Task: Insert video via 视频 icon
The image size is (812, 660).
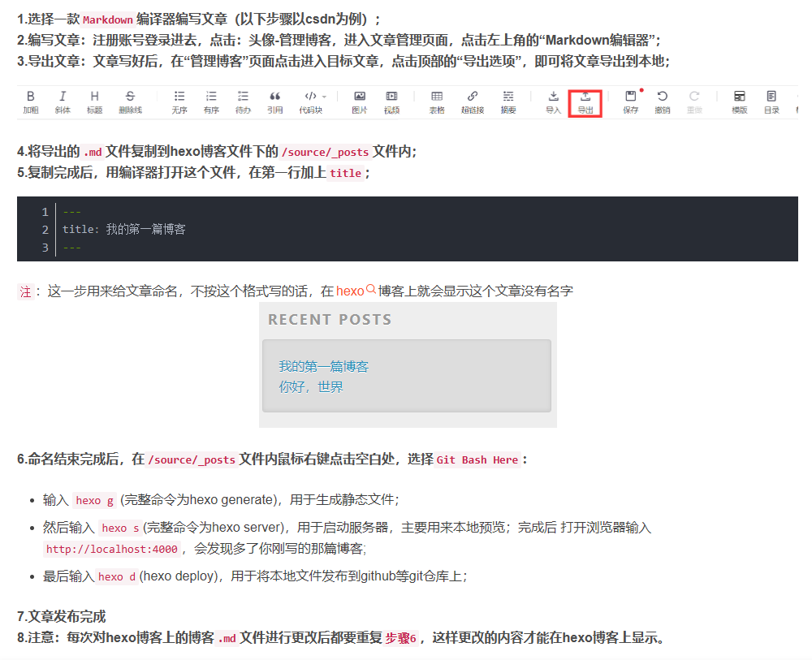Action: point(391,102)
